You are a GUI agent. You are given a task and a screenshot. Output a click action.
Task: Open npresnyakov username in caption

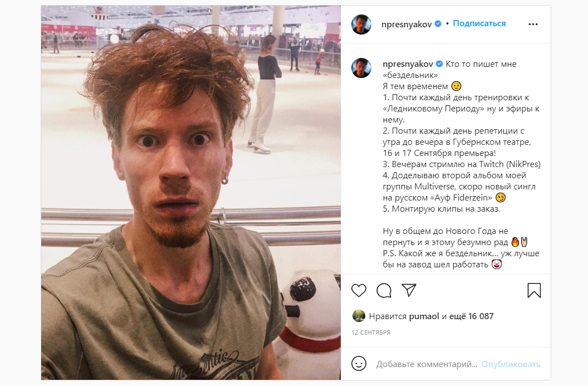tap(408, 63)
